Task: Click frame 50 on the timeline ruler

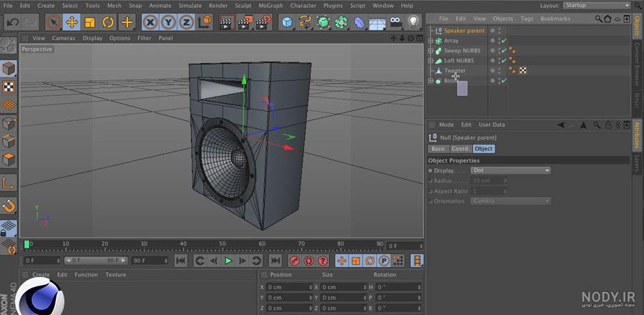Action: tap(223, 246)
